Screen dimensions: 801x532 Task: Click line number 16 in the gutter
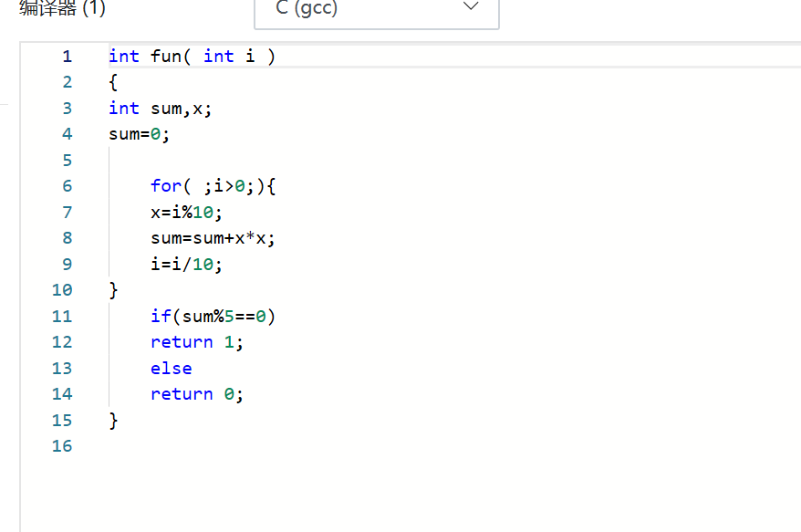point(62,446)
